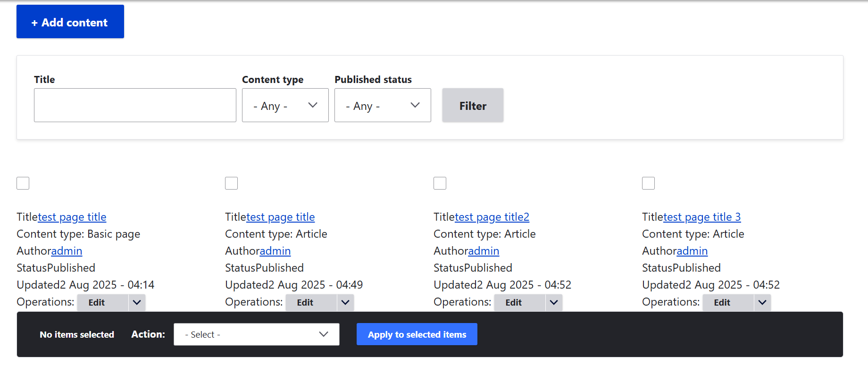868x390 pixels.
Task: Click Apply to selected items
Action: pyautogui.click(x=417, y=334)
